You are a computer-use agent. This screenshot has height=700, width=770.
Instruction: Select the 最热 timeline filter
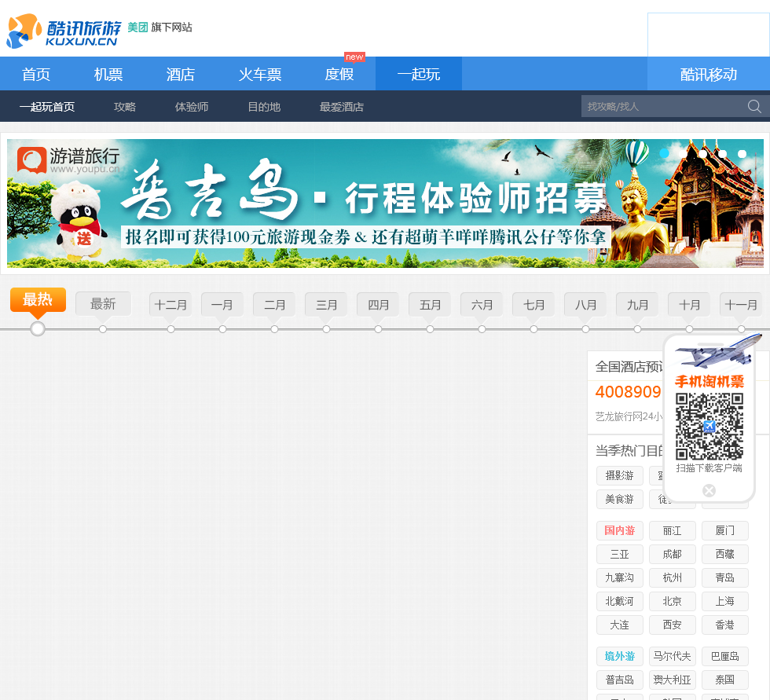point(38,299)
